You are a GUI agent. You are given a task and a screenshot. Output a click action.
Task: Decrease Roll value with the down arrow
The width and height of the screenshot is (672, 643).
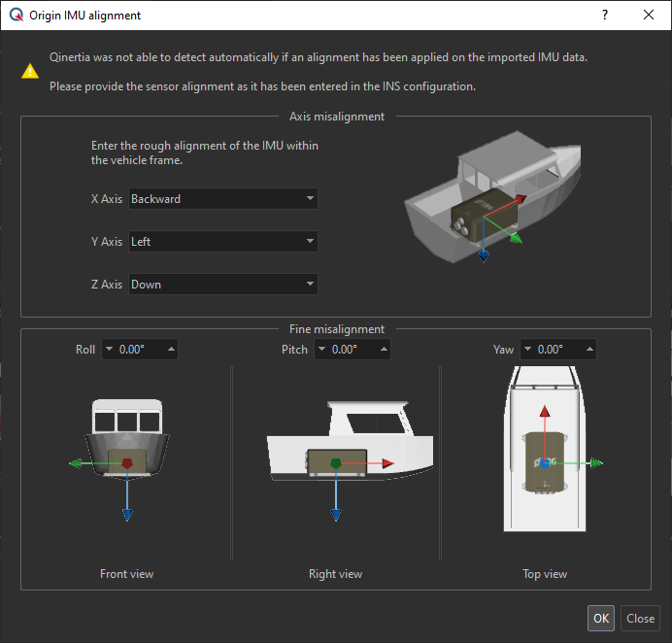[x=109, y=350]
